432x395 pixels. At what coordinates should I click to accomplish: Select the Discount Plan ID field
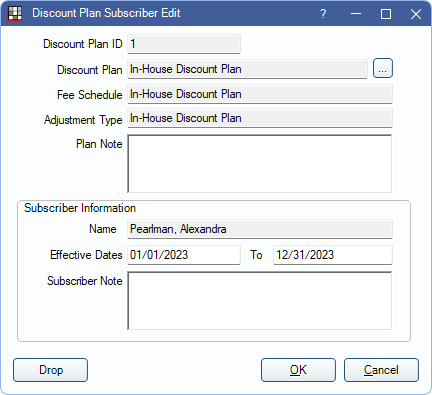coord(184,44)
